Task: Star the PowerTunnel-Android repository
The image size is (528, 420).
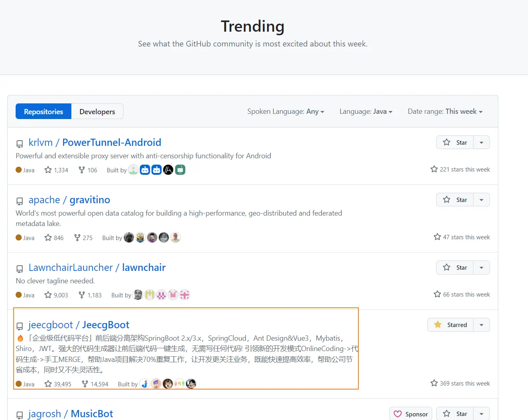Action: (455, 142)
